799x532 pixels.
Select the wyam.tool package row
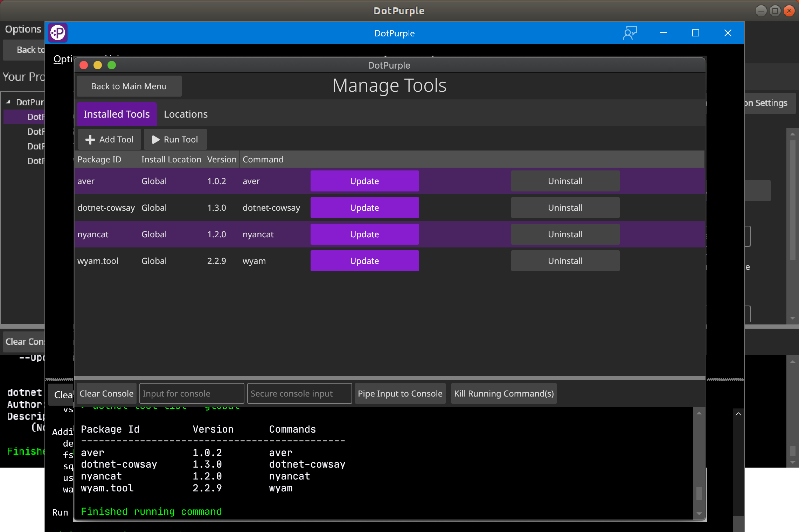click(389, 261)
